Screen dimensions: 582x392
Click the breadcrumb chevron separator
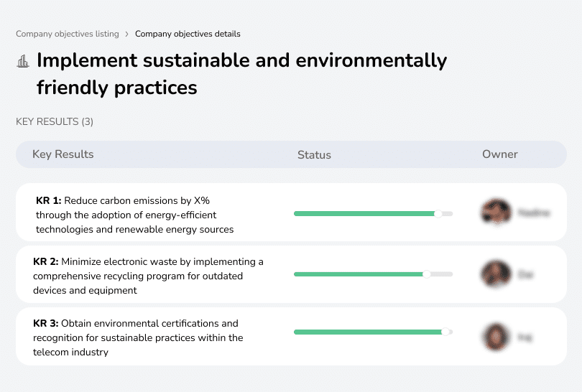point(127,34)
